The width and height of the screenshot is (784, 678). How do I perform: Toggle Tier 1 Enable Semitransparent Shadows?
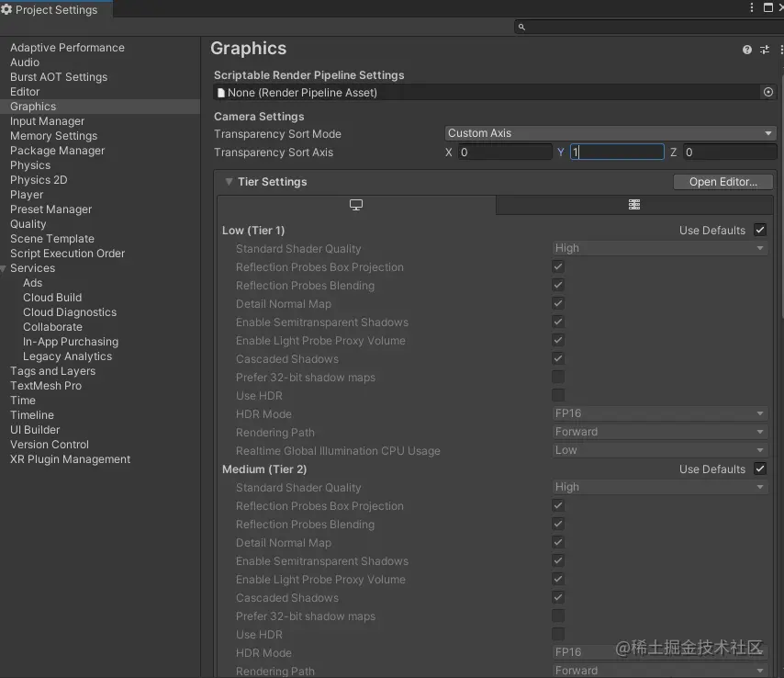(x=558, y=322)
